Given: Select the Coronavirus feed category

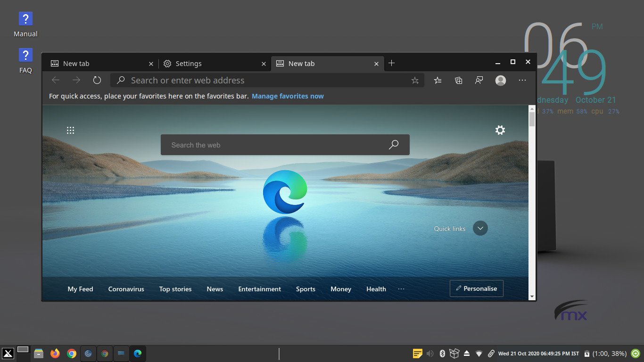Looking at the screenshot, I should (x=126, y=289).
